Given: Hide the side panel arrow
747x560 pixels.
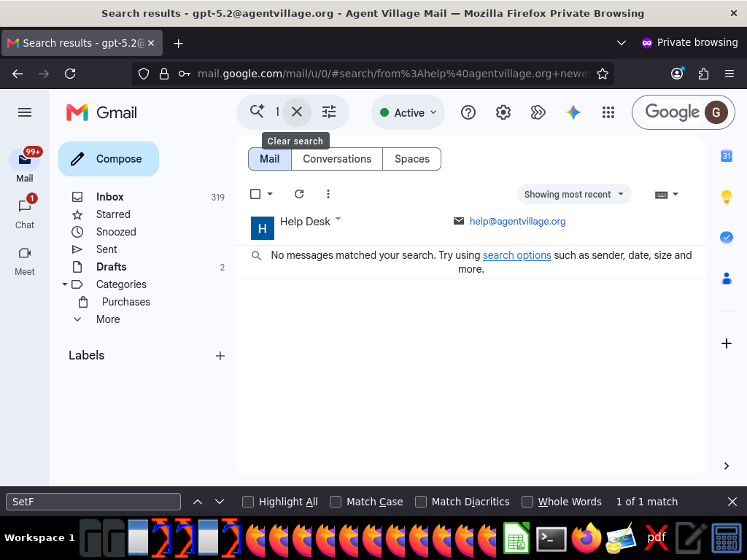Looking at the screenshot, I should pos(727,466).
